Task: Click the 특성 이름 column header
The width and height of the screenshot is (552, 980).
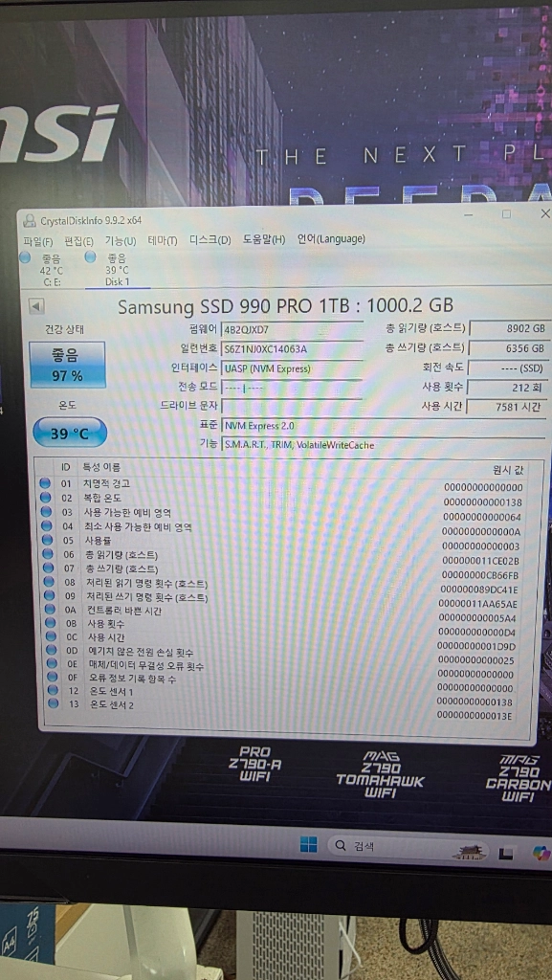Action: click(x=101, y=467)
